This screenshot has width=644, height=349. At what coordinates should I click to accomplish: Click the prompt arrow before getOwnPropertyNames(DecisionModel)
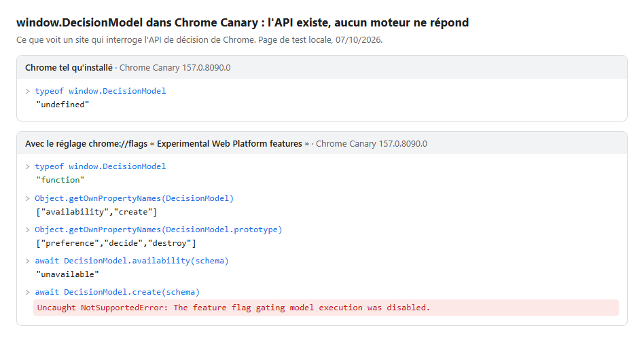[x=28, y=199]
